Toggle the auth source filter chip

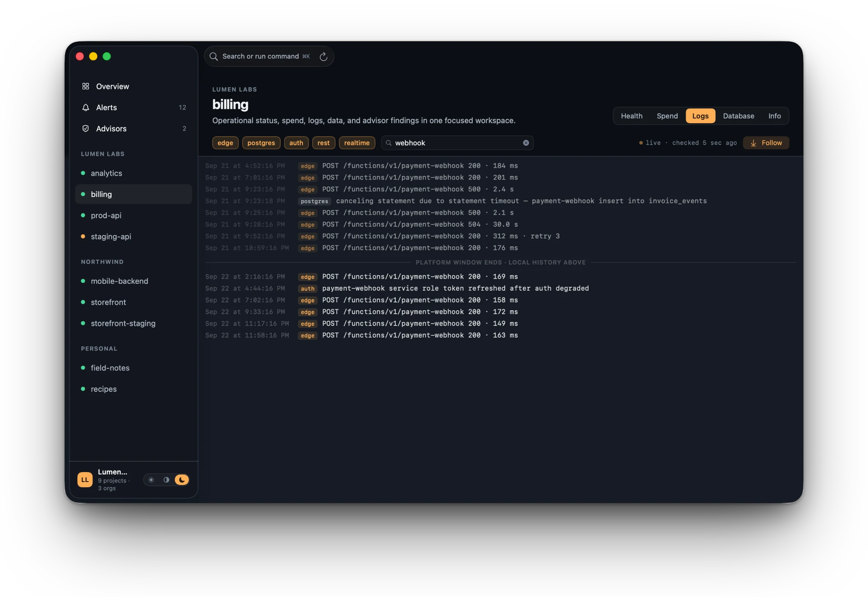pyautogui.click(x=296, y=143)
